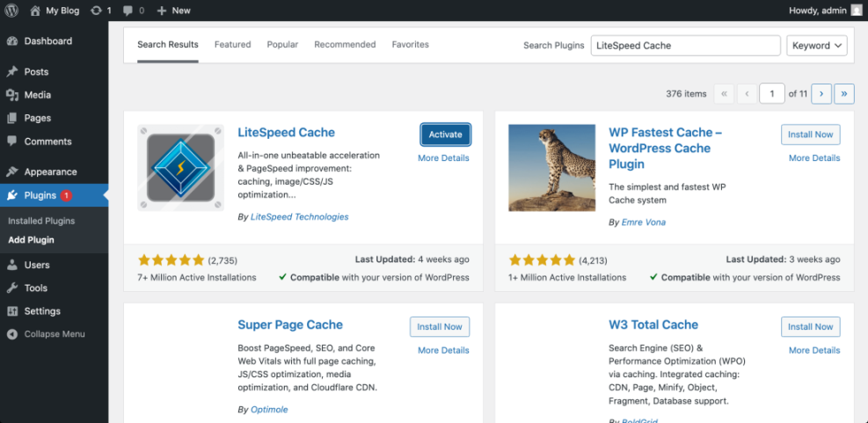Install W3 Total Cache now
This screenshot has height=423, width=868.
tap(811, 326)
